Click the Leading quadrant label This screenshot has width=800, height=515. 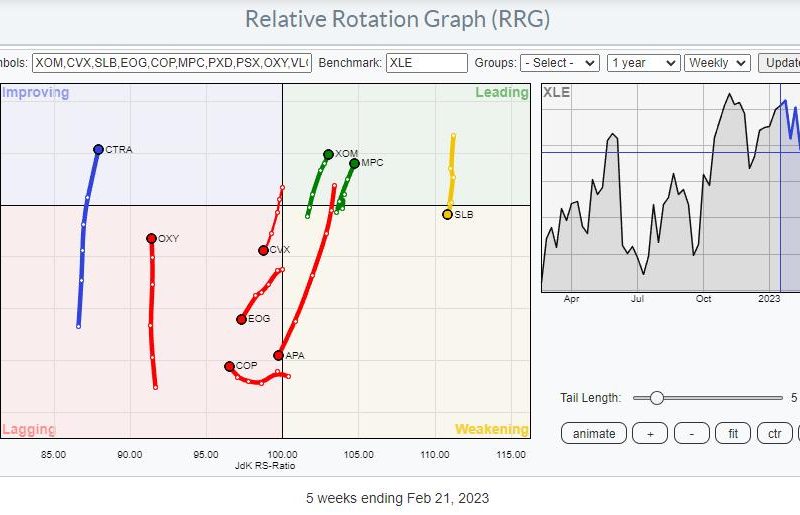(x=502, y=92)
